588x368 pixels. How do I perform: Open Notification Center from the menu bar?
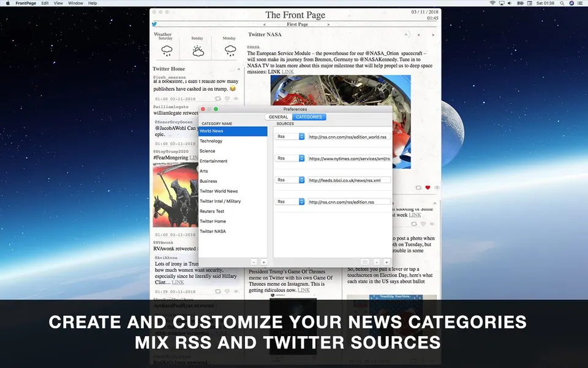click(580, 3)
